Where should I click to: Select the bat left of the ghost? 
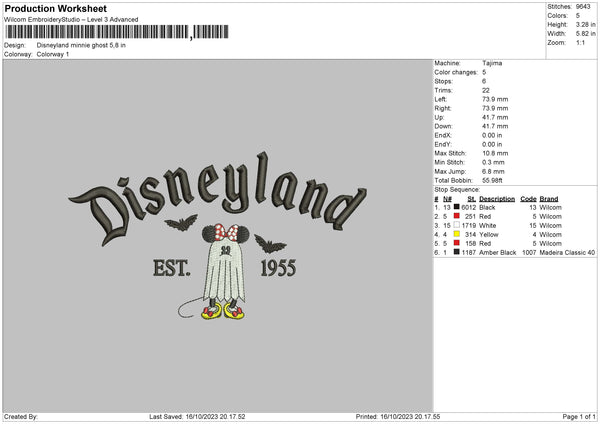(x=181, y=223)
